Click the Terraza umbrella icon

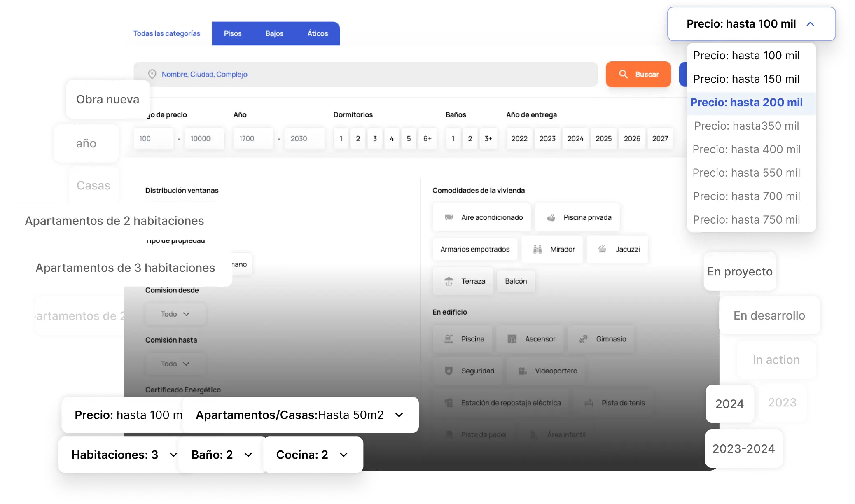tap(449, 281)
